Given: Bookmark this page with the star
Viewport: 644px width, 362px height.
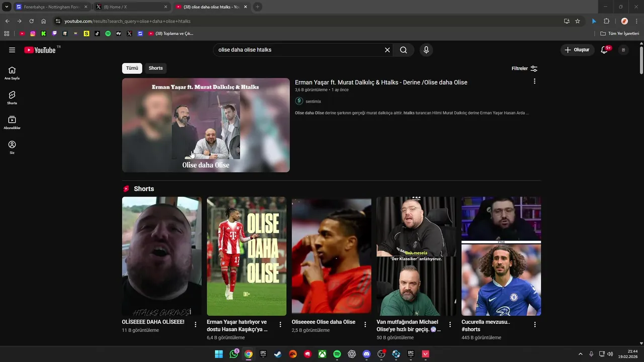Looking at the screenshot, I should pyautogui.click(x=578, y=21).
